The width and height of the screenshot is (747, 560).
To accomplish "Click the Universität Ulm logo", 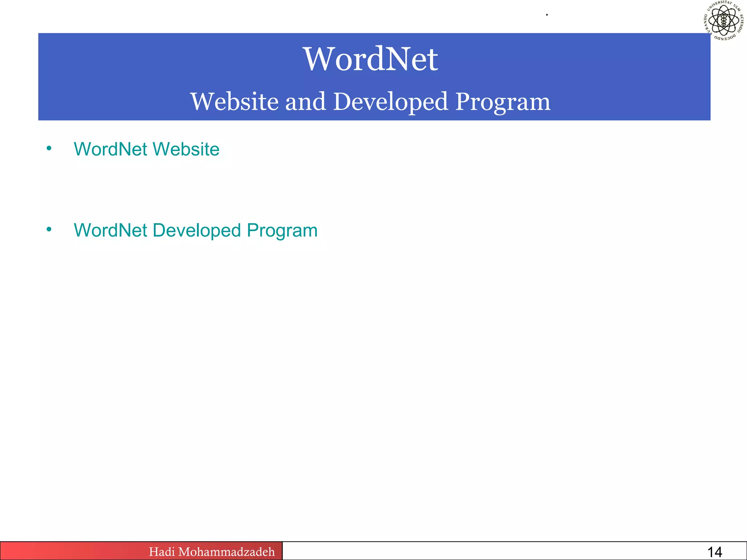I will point(724,21).
